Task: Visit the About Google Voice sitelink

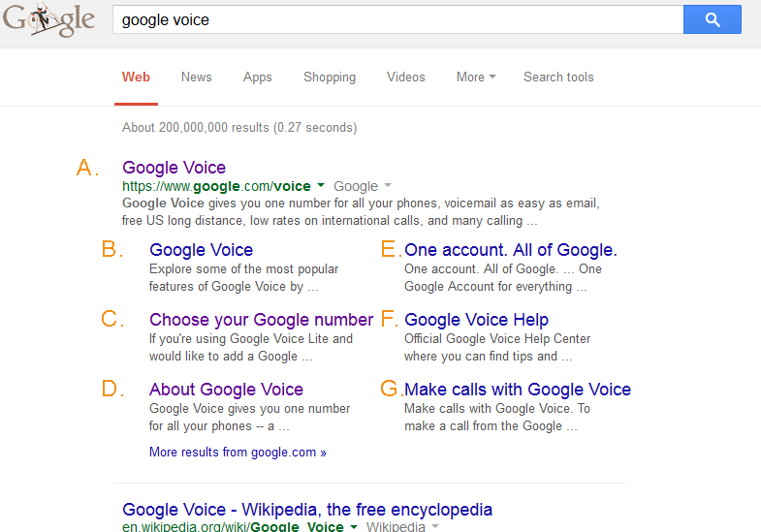Action: [x=226, y=390]
